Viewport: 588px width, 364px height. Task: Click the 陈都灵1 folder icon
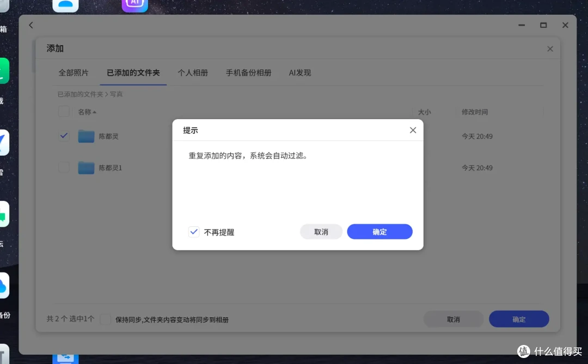(86, 168)
